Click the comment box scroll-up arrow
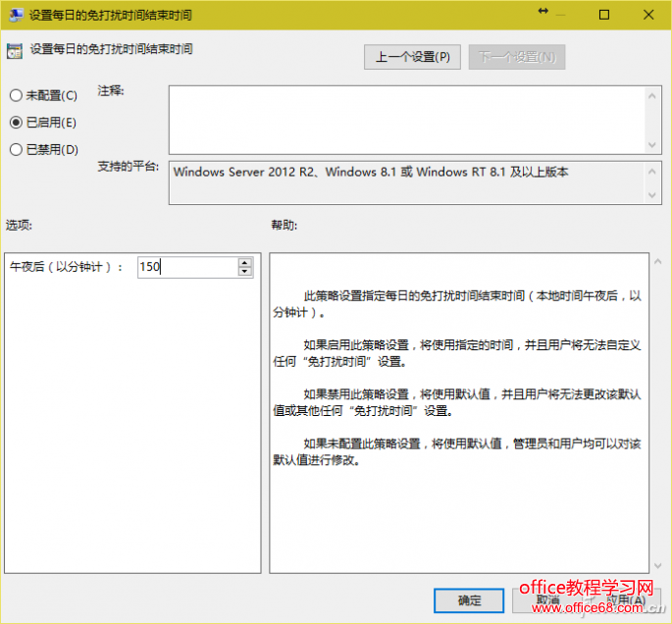 pos(651,96)
